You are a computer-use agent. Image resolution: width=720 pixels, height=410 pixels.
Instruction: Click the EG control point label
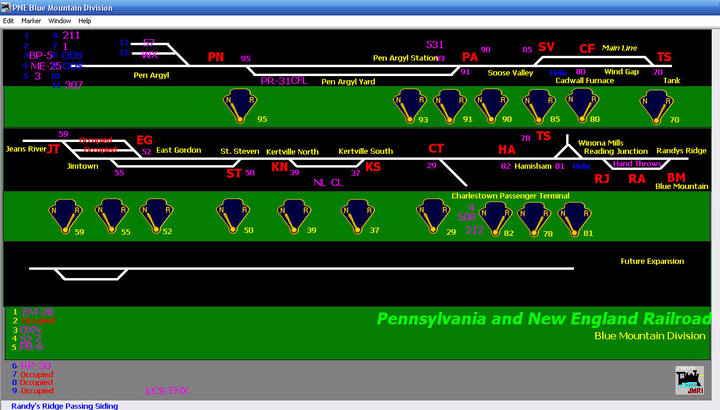[x=144, y=140]
